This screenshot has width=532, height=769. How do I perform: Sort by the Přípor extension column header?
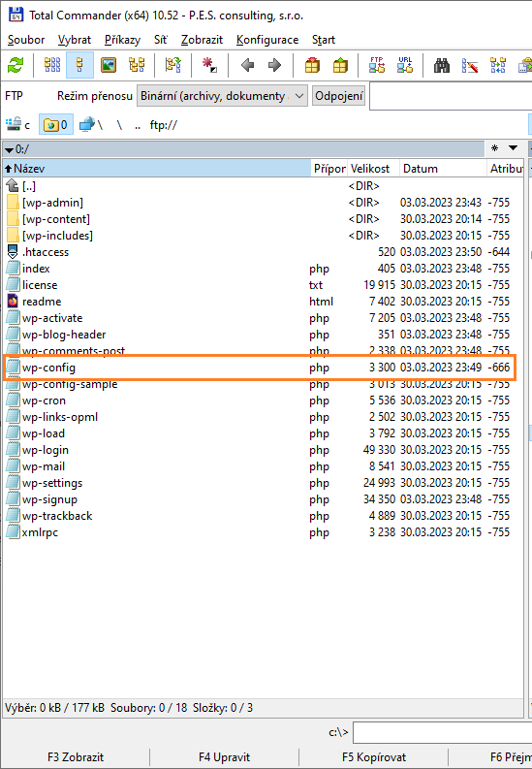coord(329,168)
